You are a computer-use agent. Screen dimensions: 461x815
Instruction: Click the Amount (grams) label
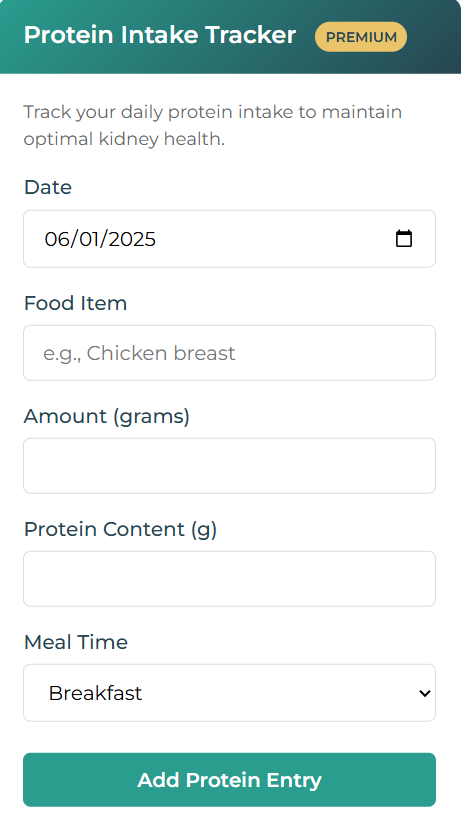click(107, 416)
